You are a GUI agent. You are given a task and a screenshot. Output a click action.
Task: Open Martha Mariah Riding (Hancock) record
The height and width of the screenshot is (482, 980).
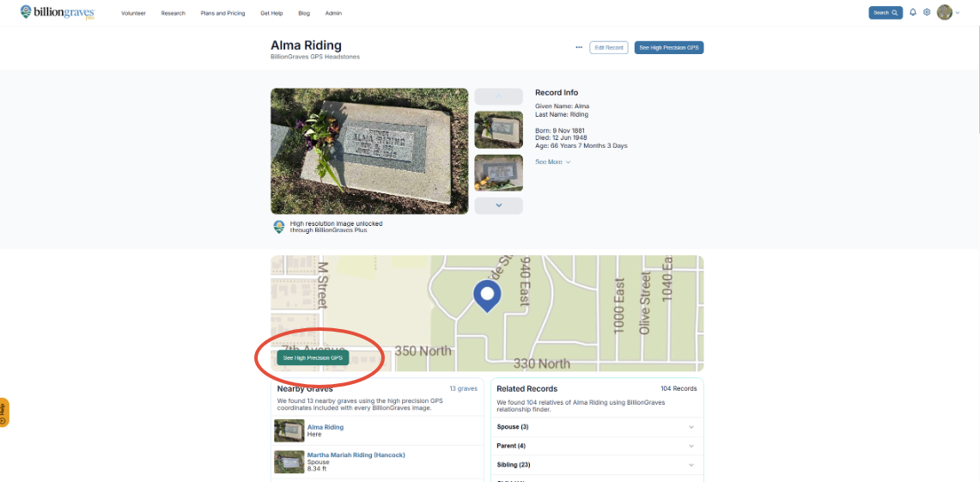pos(356,455)
